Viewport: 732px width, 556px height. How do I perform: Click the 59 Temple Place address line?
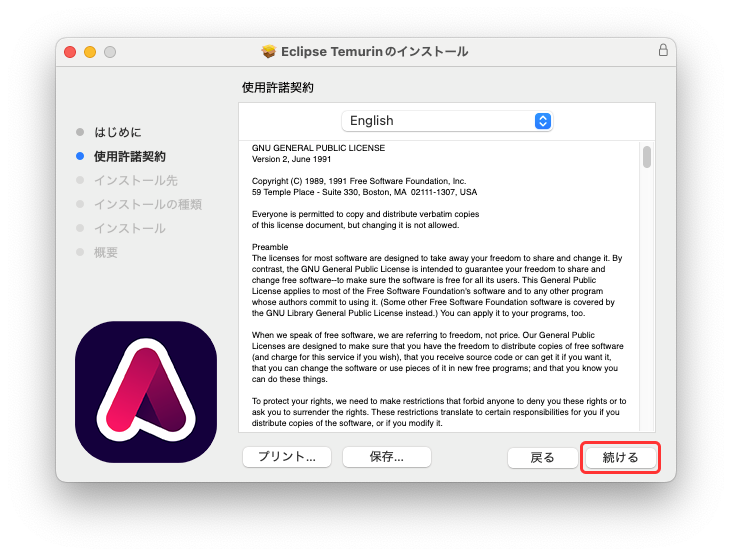click(365, 192)
